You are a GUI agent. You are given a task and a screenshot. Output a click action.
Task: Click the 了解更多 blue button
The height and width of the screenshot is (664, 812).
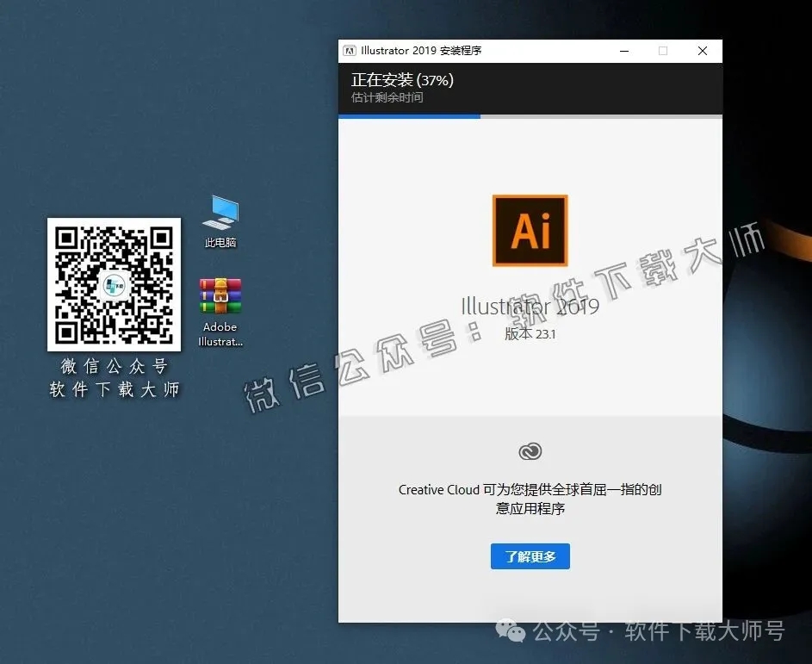click(x=530, y=556)
